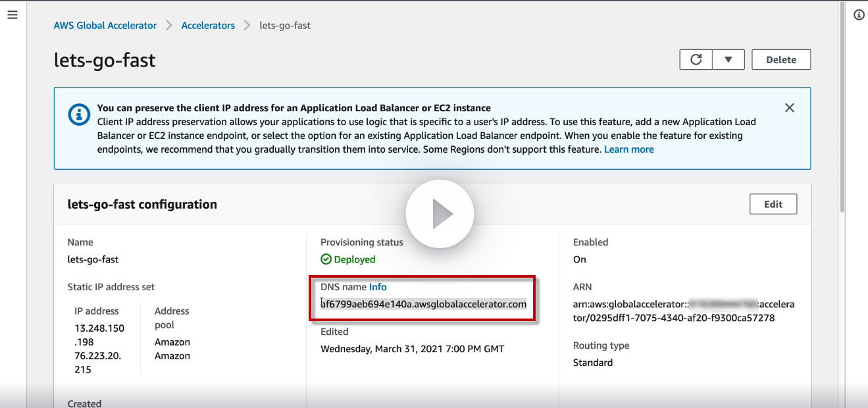Select the Enabled On value

(580, 259)
